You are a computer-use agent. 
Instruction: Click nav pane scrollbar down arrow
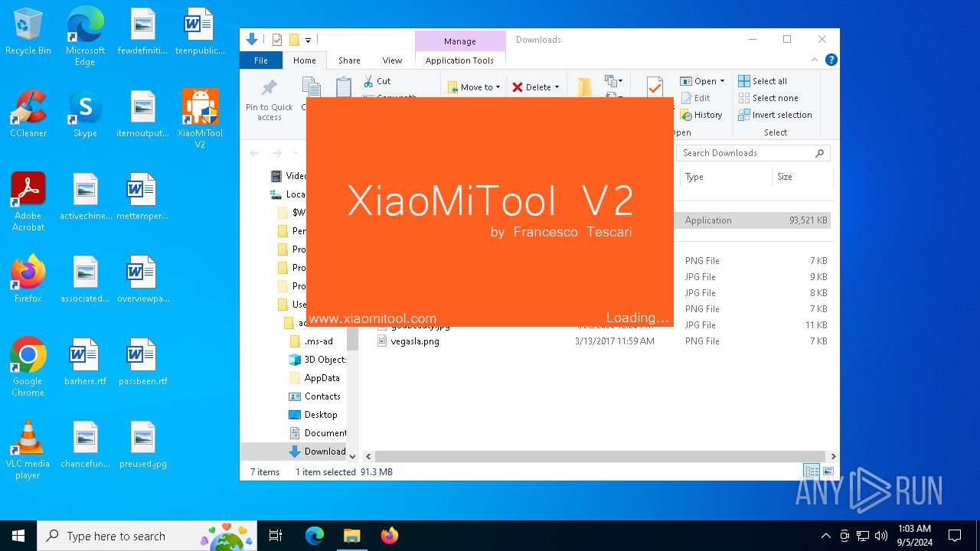[352, 456]
